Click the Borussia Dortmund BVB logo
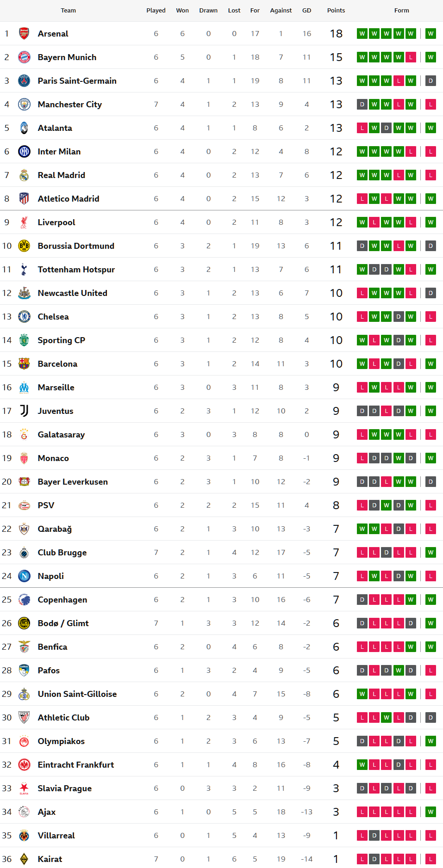 [24, 246]
